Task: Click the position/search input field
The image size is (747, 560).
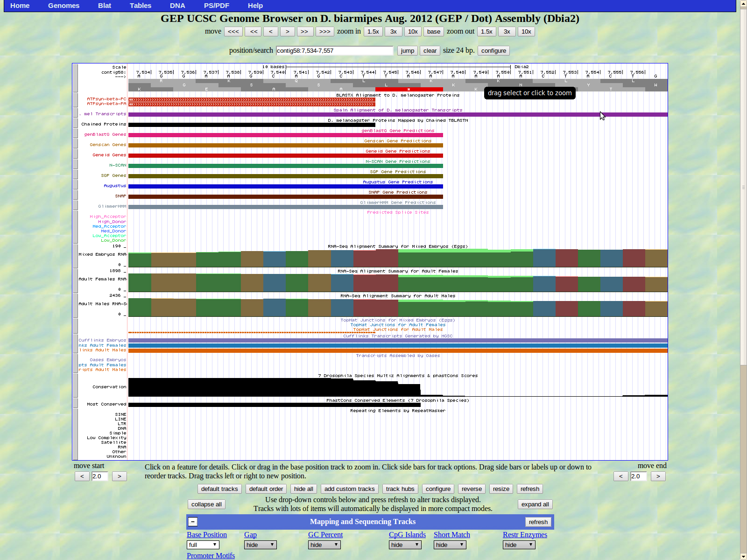Action: 335,51
